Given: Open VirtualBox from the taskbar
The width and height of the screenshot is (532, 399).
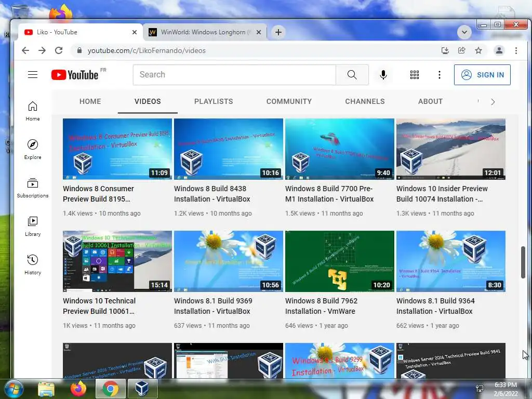Looking at the screenshot, I should (x=142, y=389).
